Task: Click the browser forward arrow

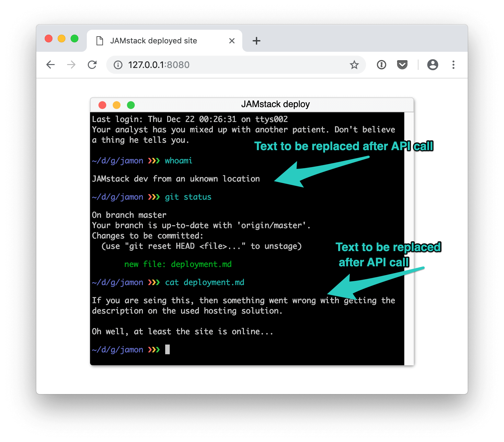Action: [x=71, y=65]
